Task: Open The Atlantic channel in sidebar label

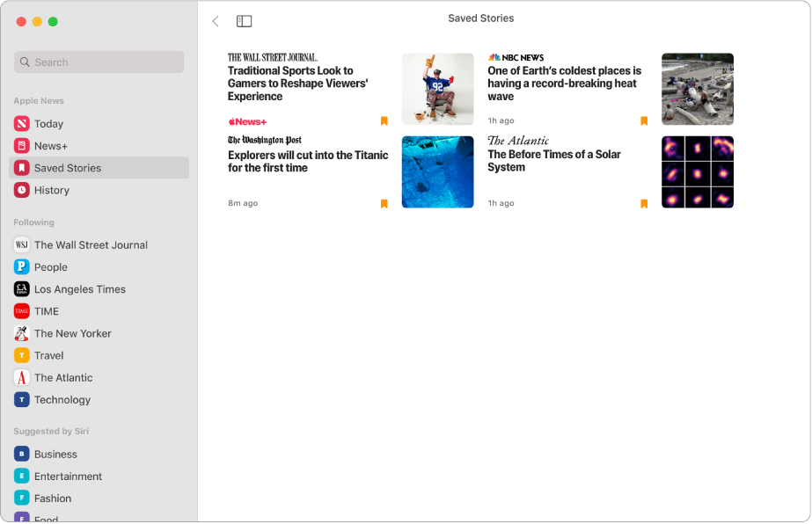Action: point(63,377)
